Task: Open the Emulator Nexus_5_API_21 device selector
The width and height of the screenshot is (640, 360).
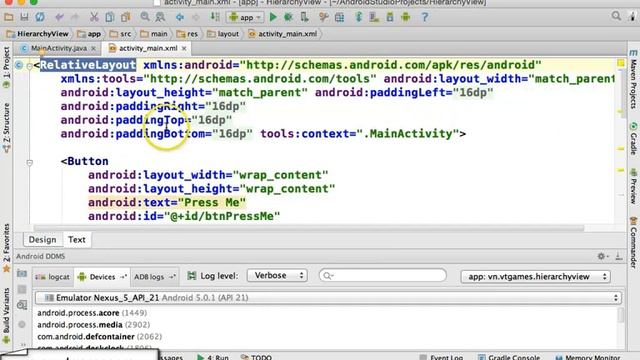Action: click(x=329, y=298)
